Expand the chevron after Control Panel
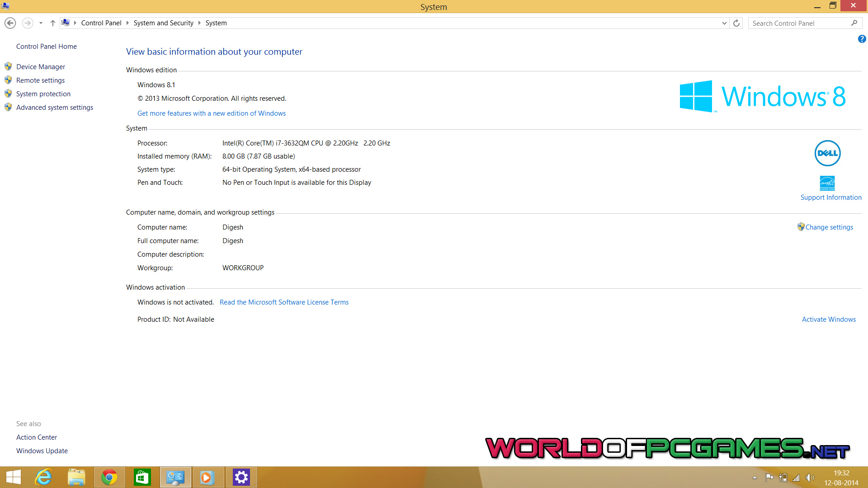The width and height of the screenshot is (868, 488). coord(127,23)
